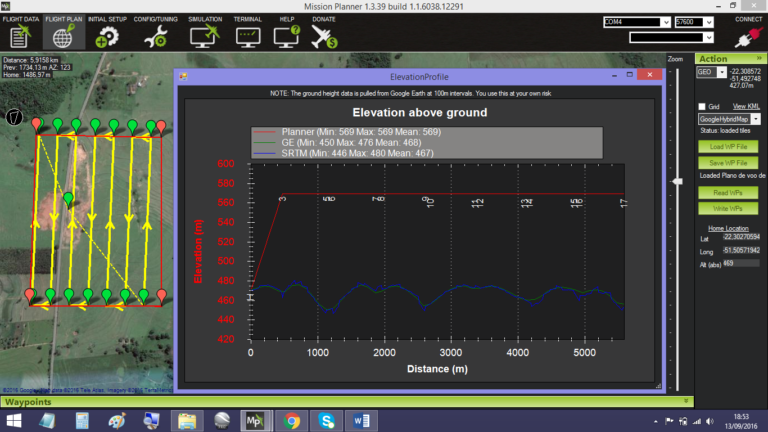
Task: Open Calculator icon in taskbar
Action: 82,421
